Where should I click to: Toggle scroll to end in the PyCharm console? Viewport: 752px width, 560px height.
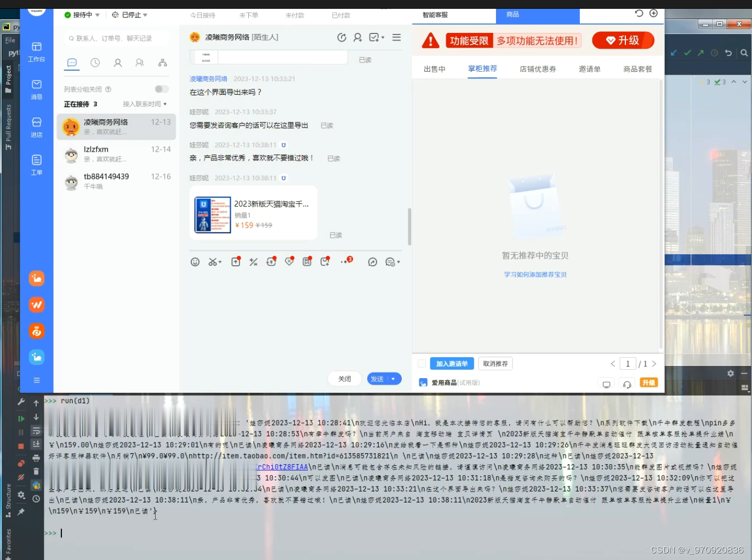point(36,444)
